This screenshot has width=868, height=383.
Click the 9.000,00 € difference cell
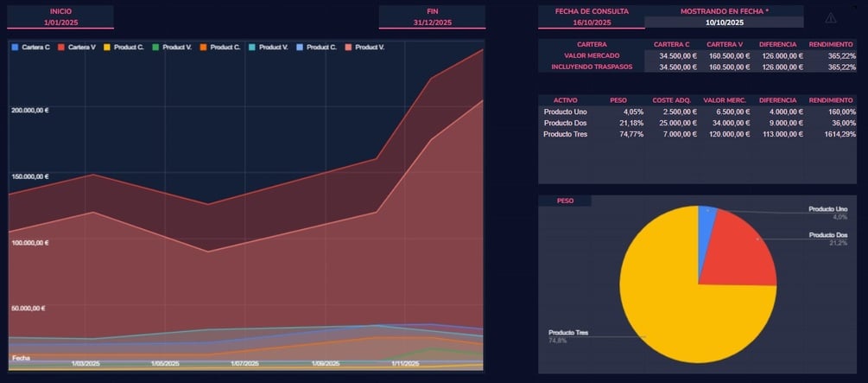pos(785,123)
